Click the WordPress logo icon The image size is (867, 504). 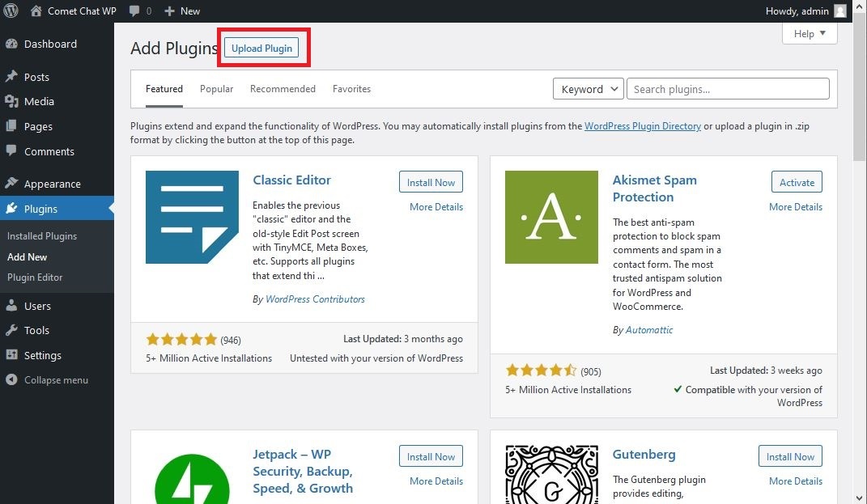tap(11, 11)
